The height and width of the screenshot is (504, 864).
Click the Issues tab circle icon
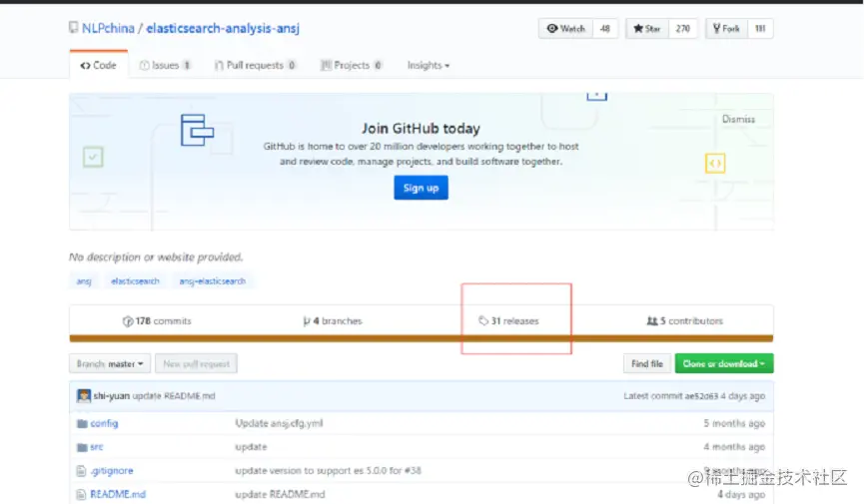click(145, 65)
